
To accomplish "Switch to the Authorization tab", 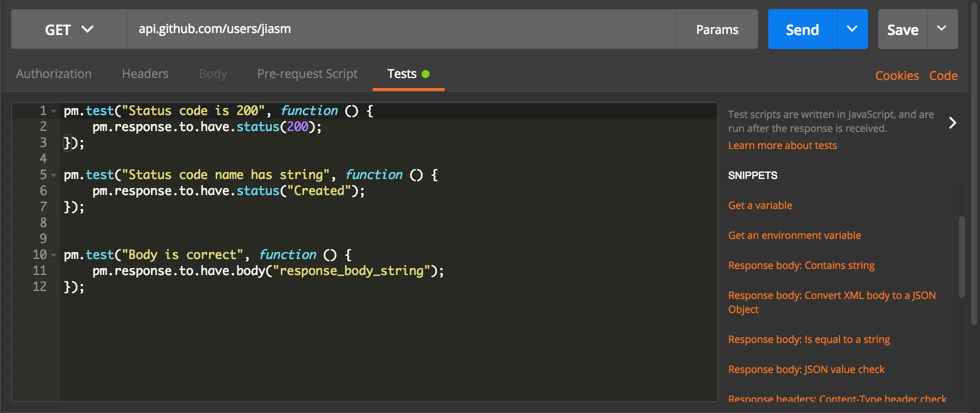I will (54, 74).
